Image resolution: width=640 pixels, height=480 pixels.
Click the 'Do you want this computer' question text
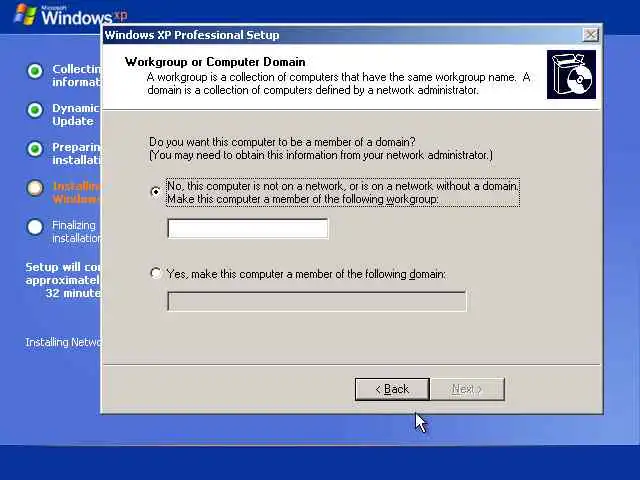click(282, 142)
